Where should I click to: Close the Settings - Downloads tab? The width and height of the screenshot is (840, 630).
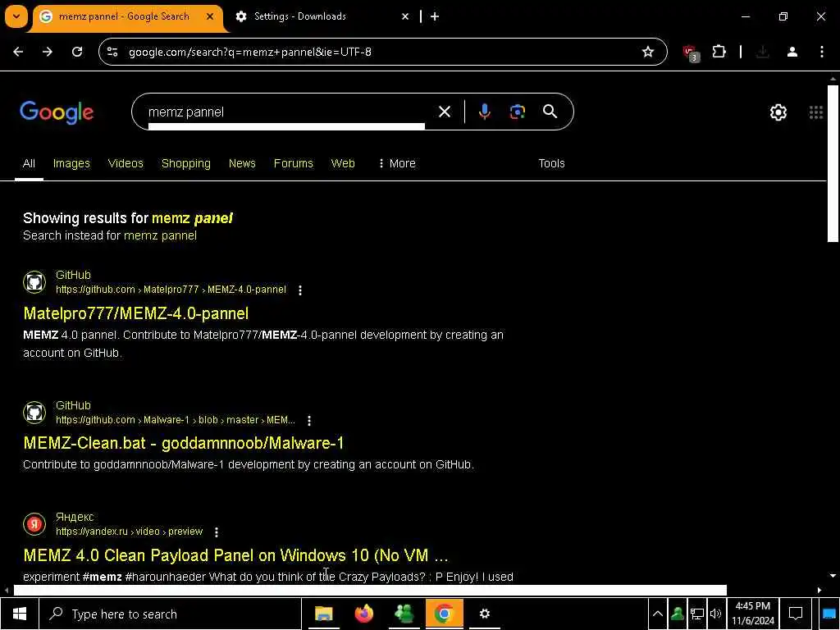pyautogui.click(x=405, y=16)
